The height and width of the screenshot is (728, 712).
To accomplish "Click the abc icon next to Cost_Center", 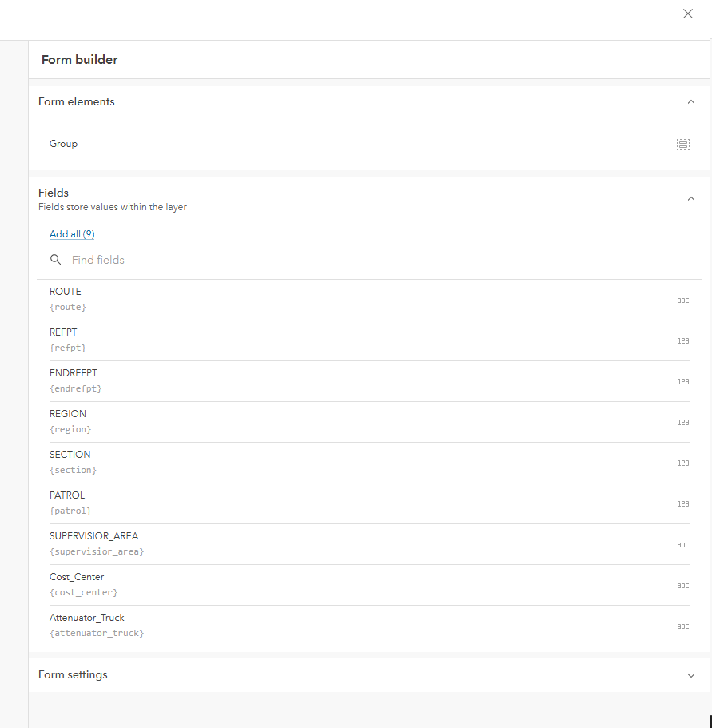I will coord(683,585).
